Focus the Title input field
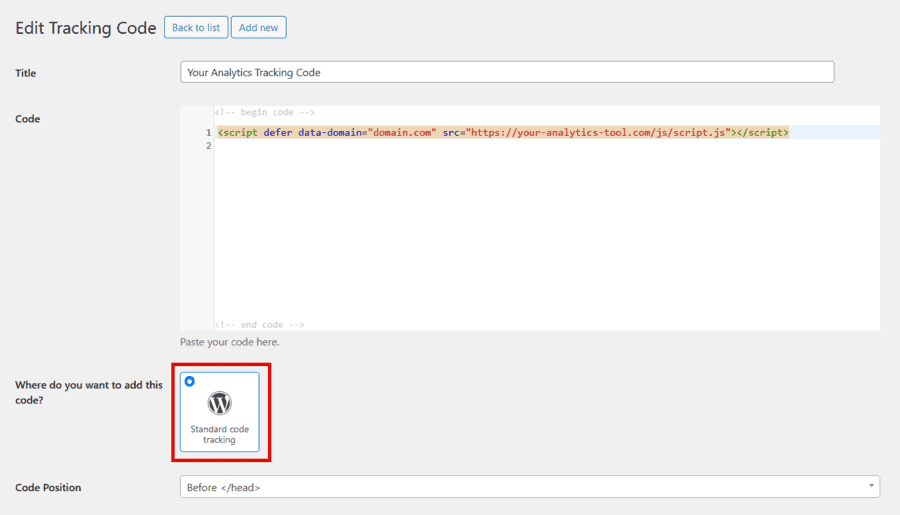900x515 pixels. coord(507,72)
